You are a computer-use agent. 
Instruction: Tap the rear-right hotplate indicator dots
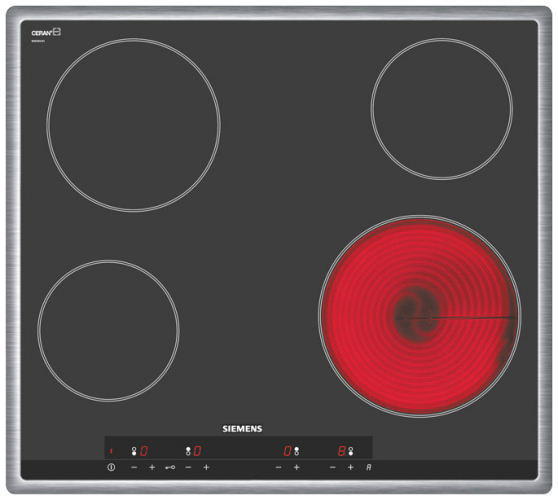(296, 451)
